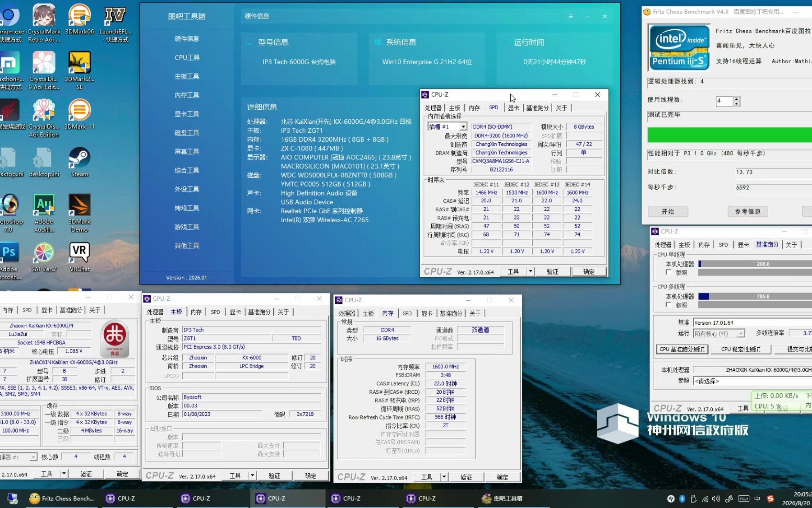The image size is (812, 508).
Task: Expand the 工具 arrow in the memory CPU-Z window
Action: coord(444,477)
